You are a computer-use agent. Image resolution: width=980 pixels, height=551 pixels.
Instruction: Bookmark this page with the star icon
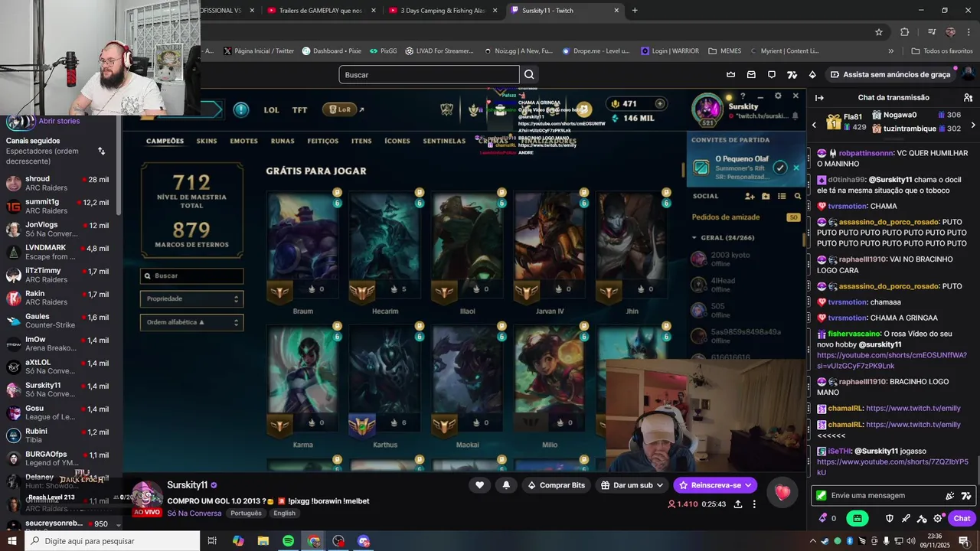tap(879, 32)
